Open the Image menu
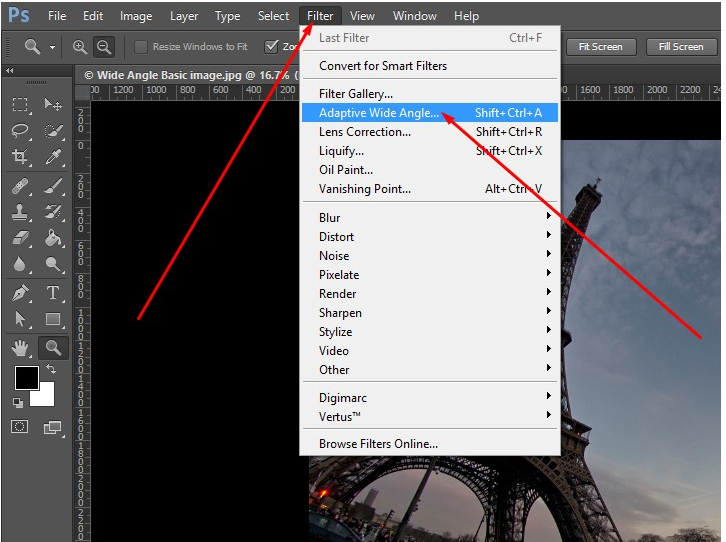 click(136, 16)
